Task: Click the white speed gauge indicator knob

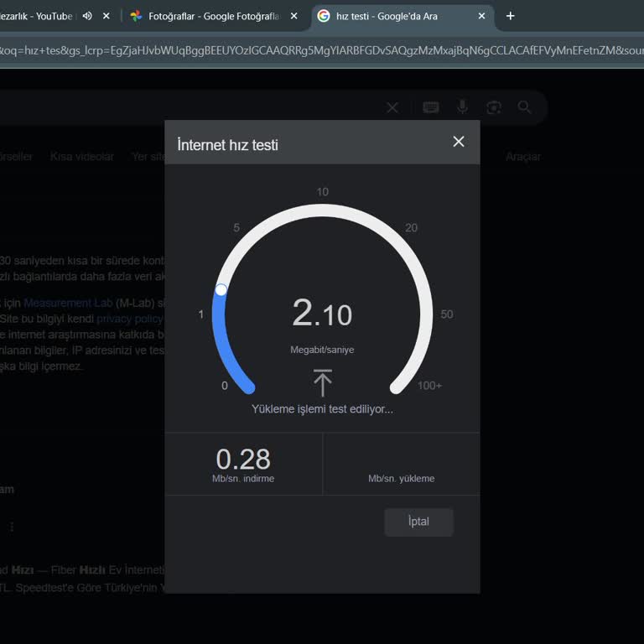Action: [221, 290]
